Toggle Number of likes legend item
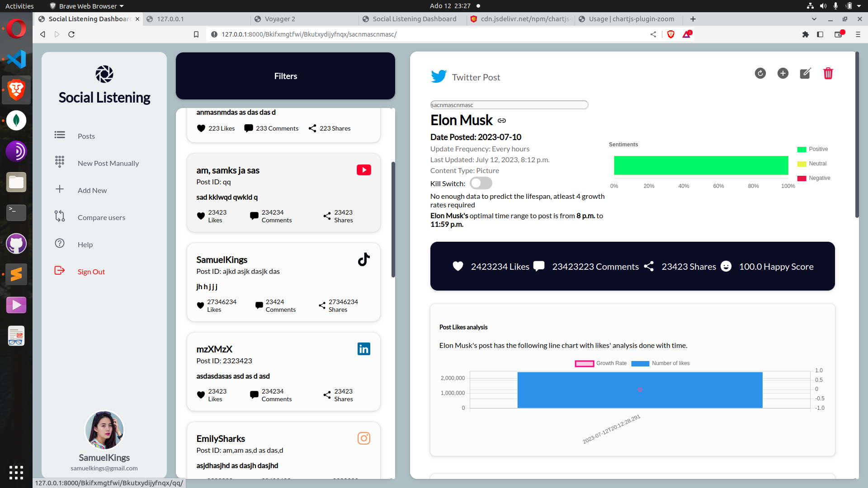868x488 pixels. click(x=660, y=363)
